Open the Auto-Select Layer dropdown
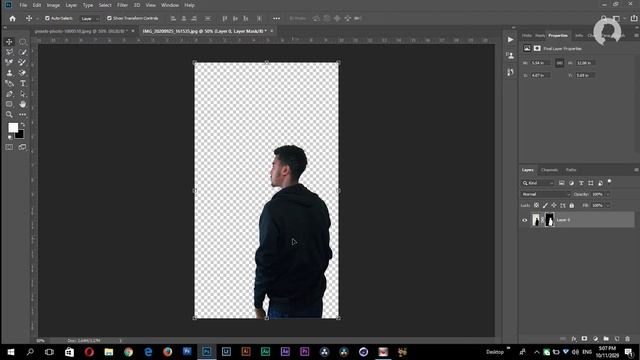The image size is (640, 360). [90, 18]
